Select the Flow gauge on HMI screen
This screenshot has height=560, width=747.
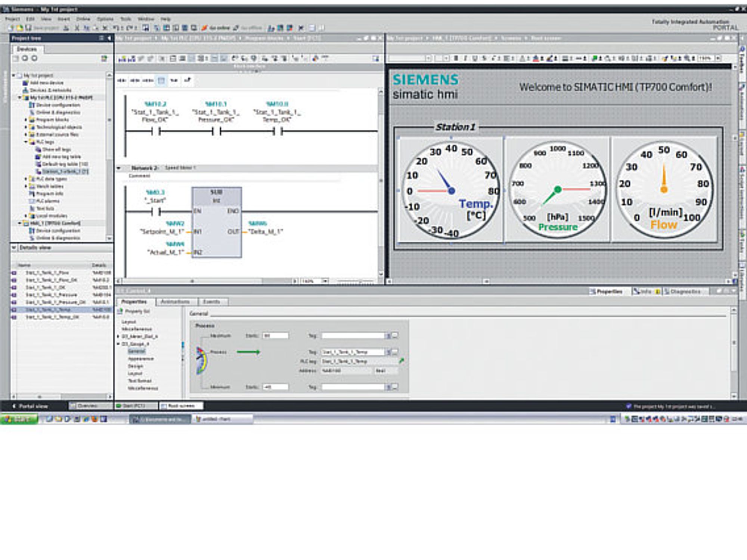pos(664,190)
